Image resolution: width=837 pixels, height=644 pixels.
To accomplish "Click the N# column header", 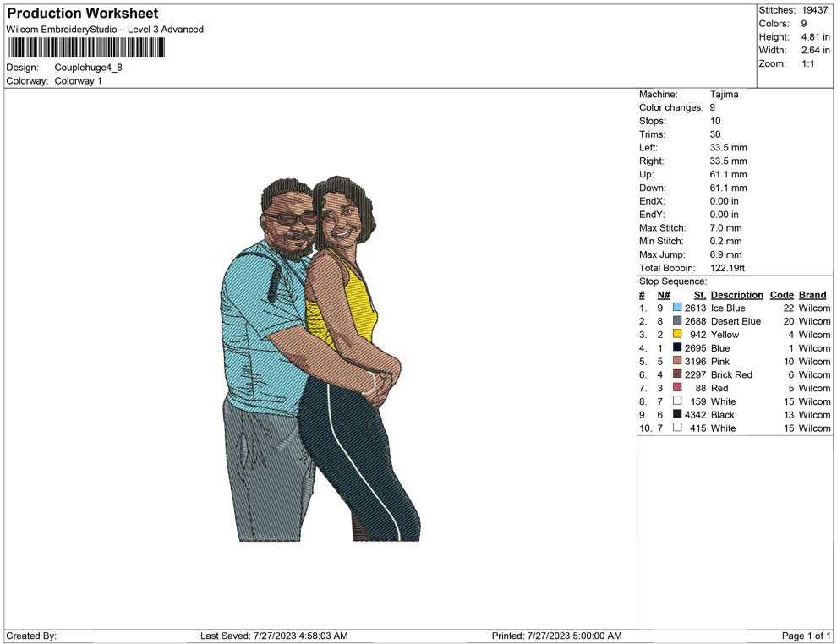I will tap(664, 295).
